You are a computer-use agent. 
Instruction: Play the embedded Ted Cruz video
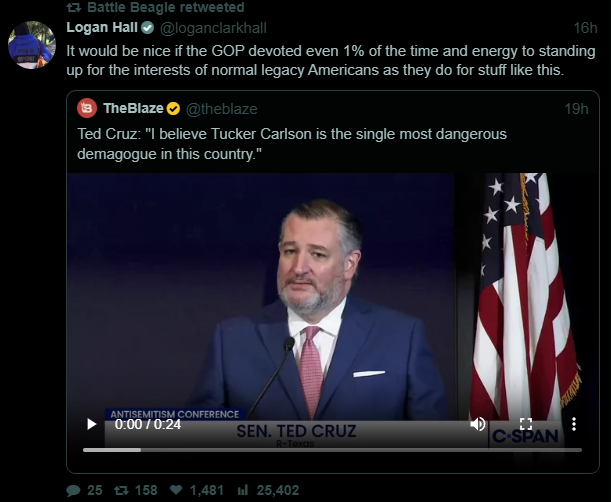point(92,424)
